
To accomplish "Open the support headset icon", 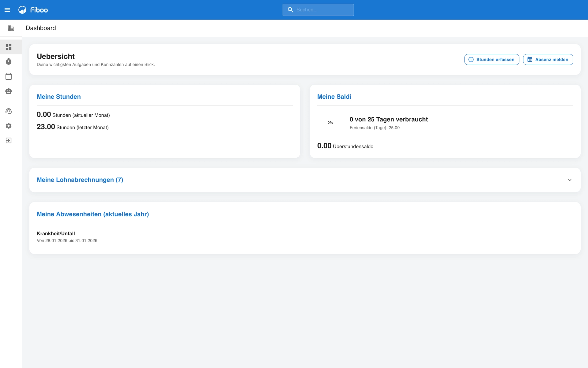I will point(9,111).
